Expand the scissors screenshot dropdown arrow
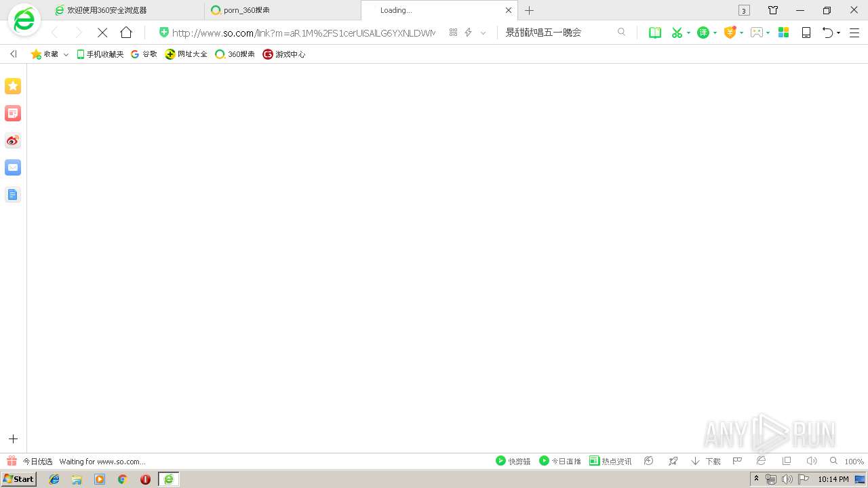 pos(688,33)
